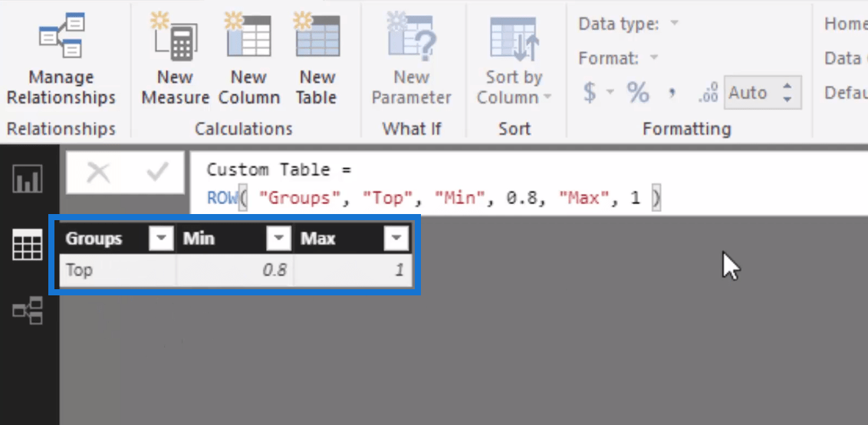Click the New Parameter icon
This screenshot has height=425, width=868.
(x=411, y=38)
